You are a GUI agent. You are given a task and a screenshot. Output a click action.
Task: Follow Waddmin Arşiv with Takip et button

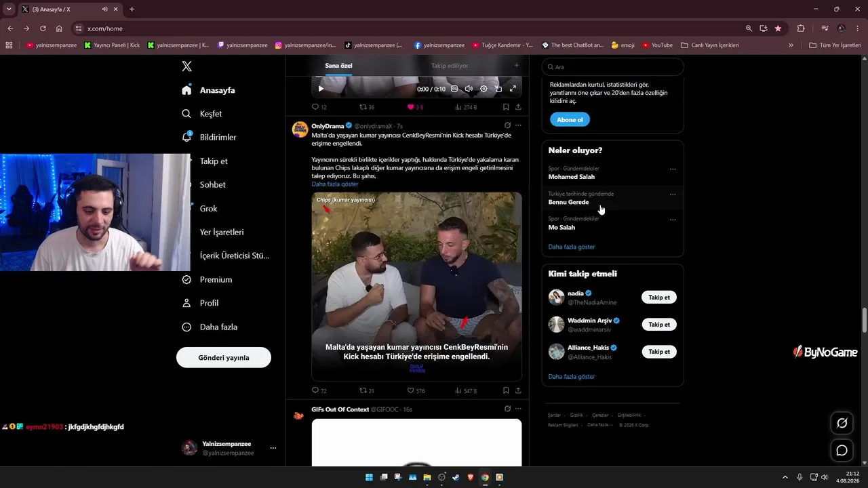tap(659, 325)
